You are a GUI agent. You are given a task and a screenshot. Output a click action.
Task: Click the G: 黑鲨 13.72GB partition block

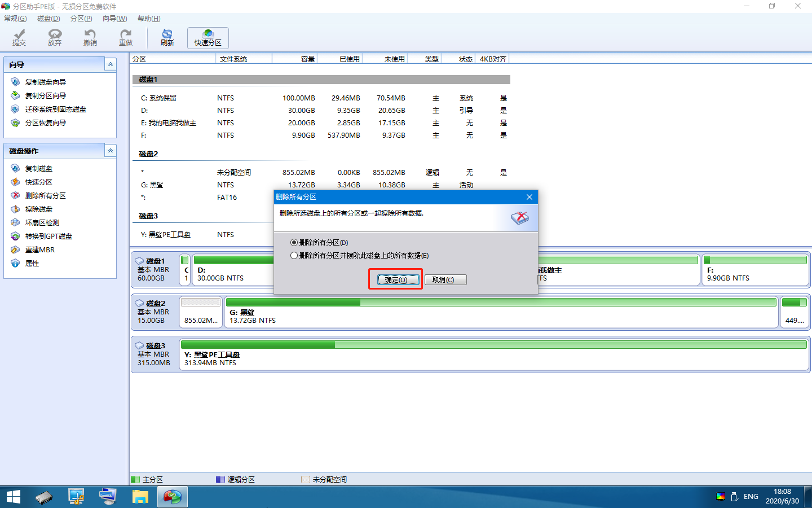pyautogui.click(x=501, y=312)
